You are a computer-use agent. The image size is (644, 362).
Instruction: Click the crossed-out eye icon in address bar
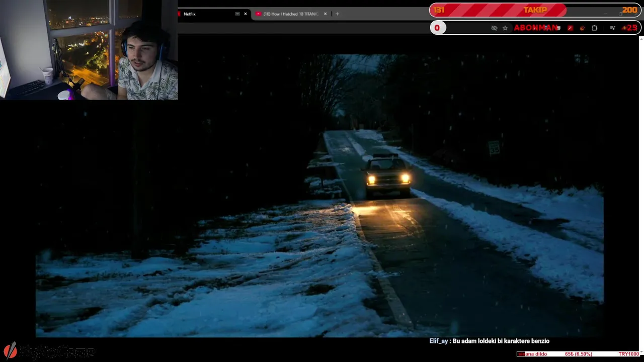[494, 28]
